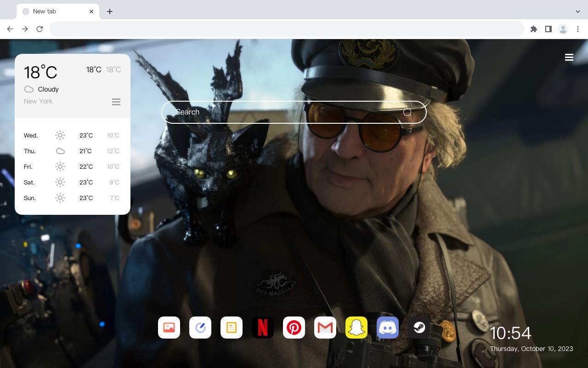This screenshot has width=588, height=368.
Task: Open a new tab with plus button
Action: click(110, 11)
